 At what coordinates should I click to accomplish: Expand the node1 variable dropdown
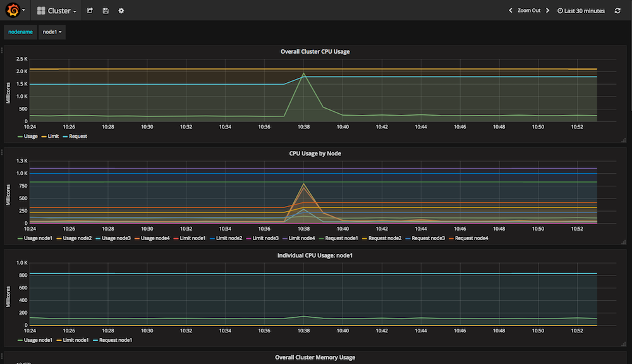coord(52,32)
